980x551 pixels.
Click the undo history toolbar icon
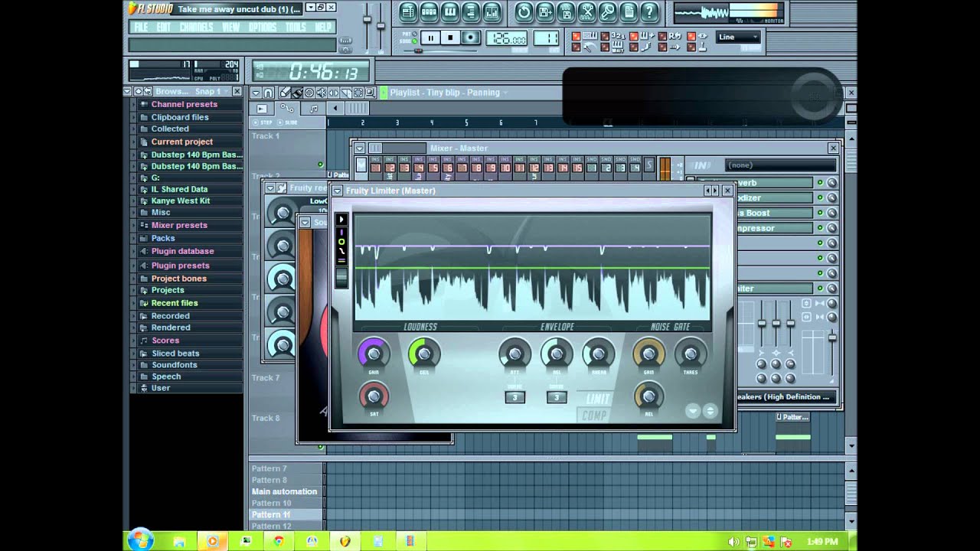(524, 11)
